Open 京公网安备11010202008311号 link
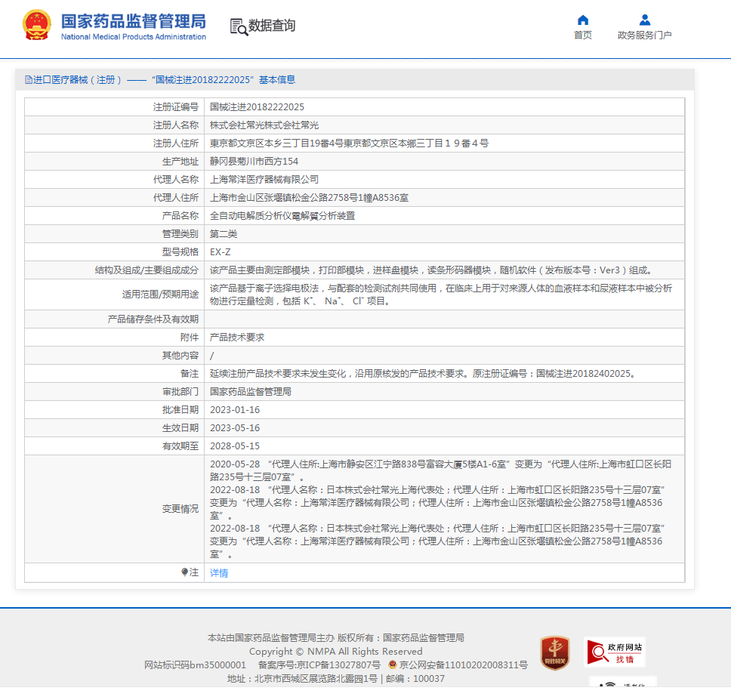Screen dimensions: 731x700 click(464, 665)
